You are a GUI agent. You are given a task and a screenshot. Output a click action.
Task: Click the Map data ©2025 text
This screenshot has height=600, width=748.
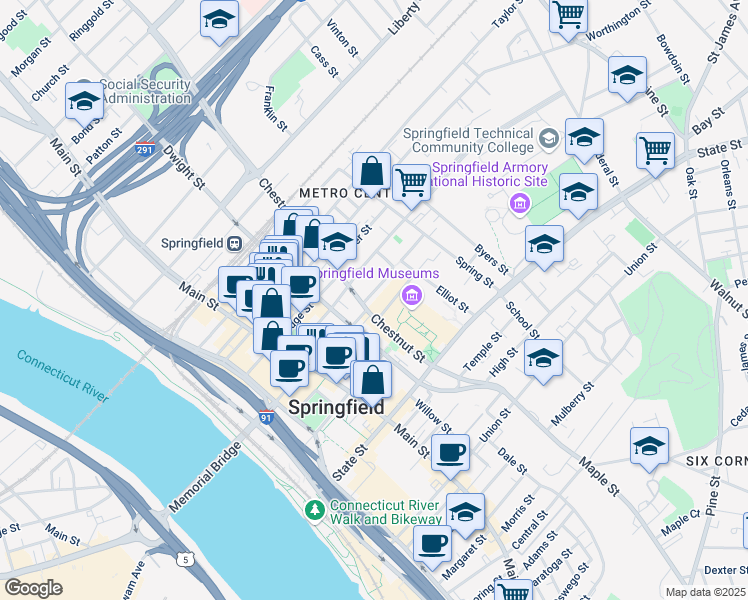(705, 592)
